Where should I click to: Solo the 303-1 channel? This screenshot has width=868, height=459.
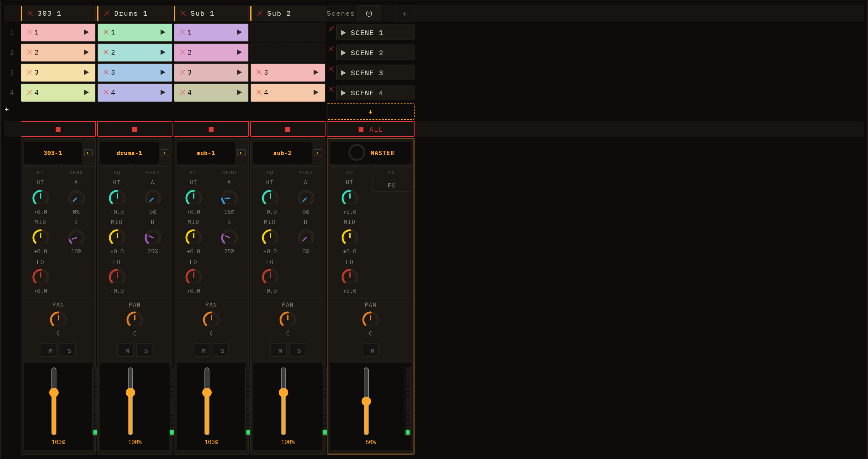coord(68,351)
